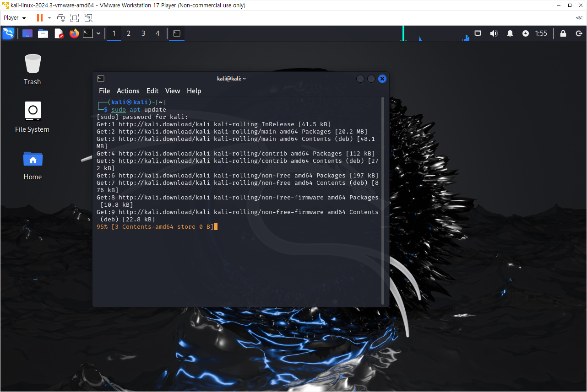
Task: Minimize the kali@kali terminal window
Action: point(360,79)
